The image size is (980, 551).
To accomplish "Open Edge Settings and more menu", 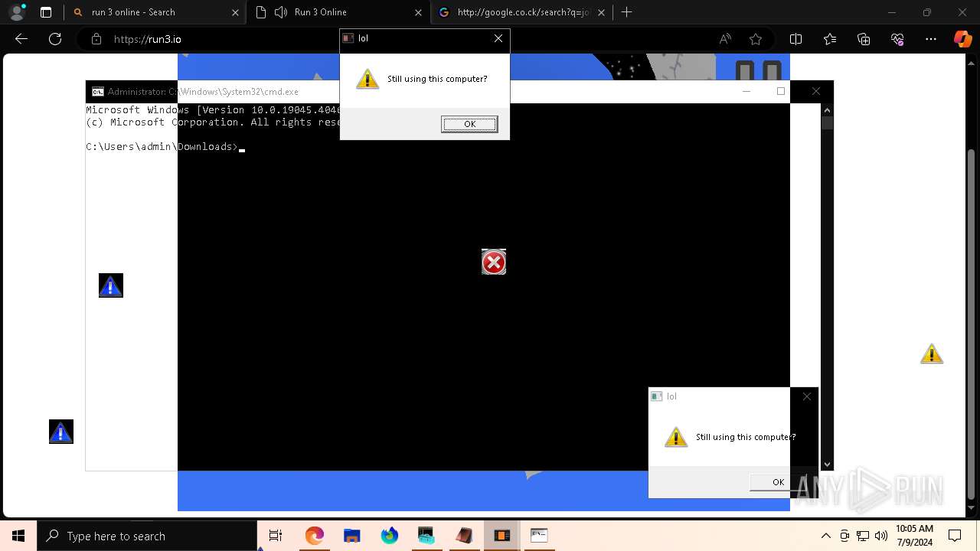I will 931,39.
